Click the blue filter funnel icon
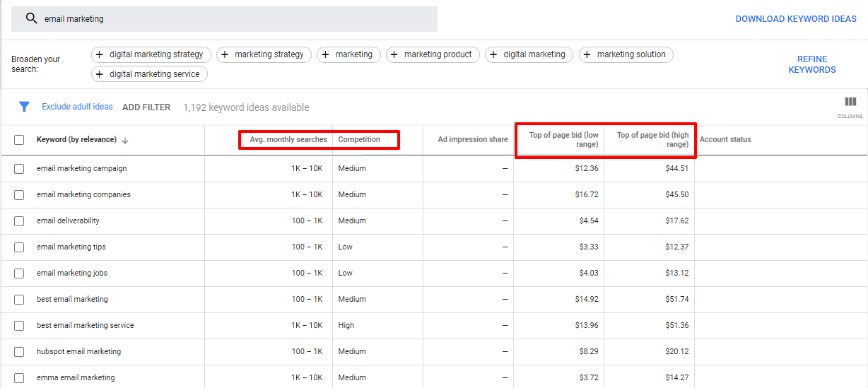Screen dimensions: 868x388 24,107
